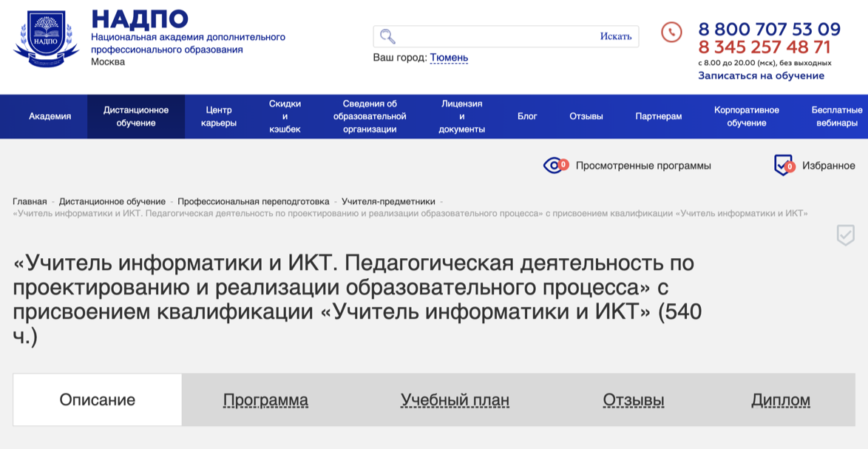This screenshot has width=868, height=449.
Task: Click Национальная академия дополнительного профессионального образования text
Action: coord(189,43)
